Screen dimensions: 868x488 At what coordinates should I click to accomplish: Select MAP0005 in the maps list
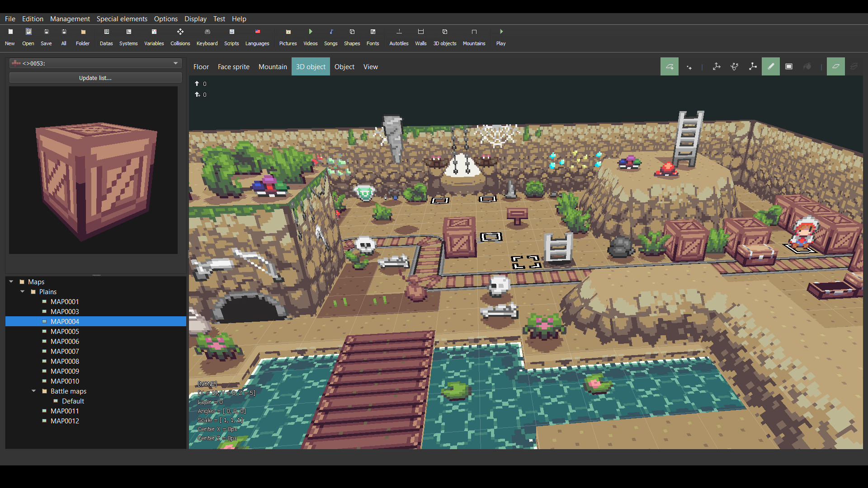pyautogui.click(x=64, y=331)
